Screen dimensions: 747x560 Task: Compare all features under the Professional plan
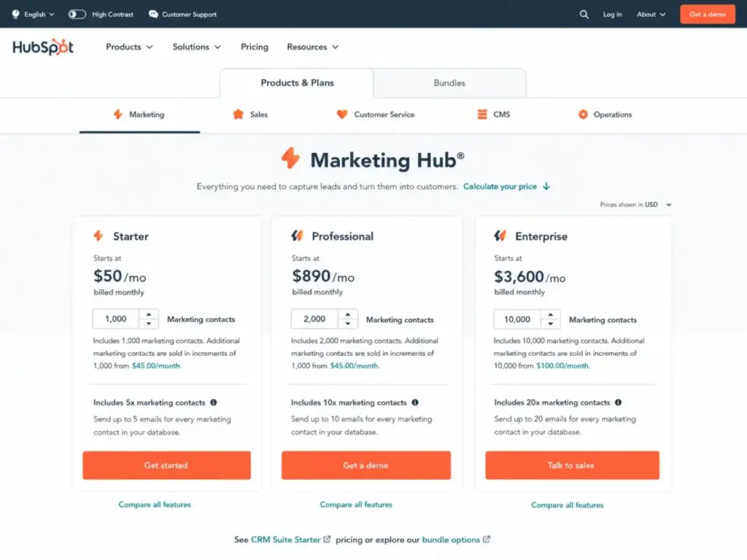(356, 505)
